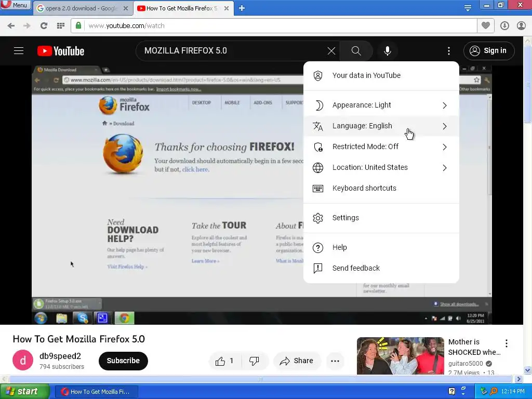This screenshot has width=532, height=399.
Task: Open the Opera Menu button
Action: click(16, 5)
